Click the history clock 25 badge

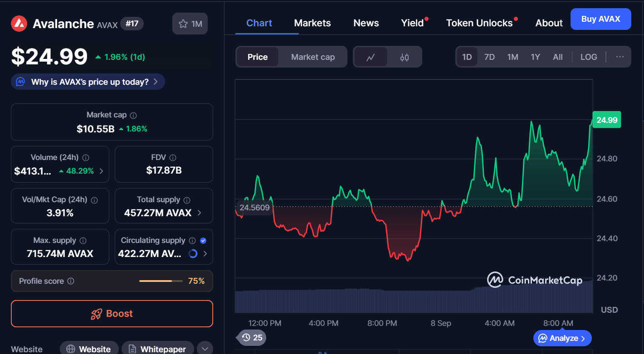[x=252, y=337]
